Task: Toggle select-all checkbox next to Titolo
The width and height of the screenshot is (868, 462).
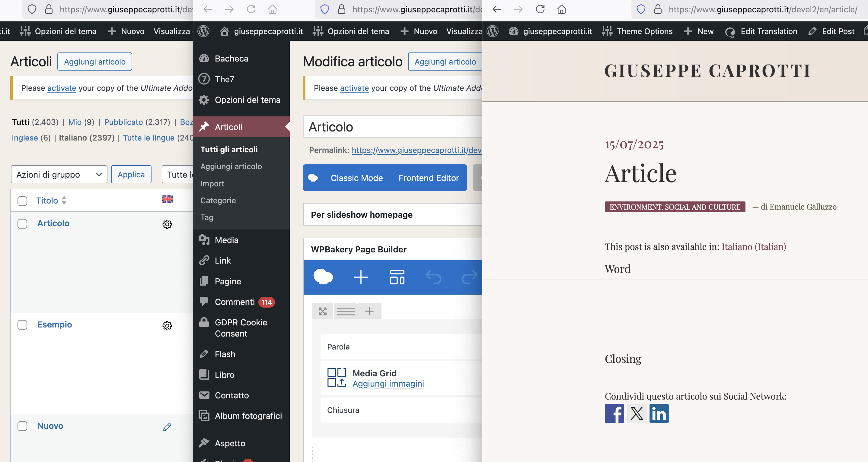Action: 22,201
